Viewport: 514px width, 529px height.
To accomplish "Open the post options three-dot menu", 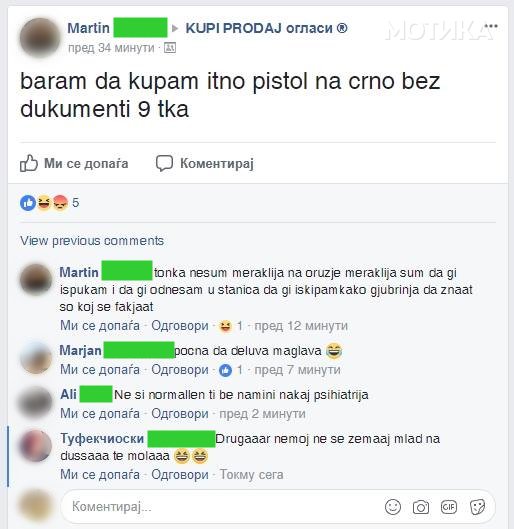I will [x=491, y=26].
